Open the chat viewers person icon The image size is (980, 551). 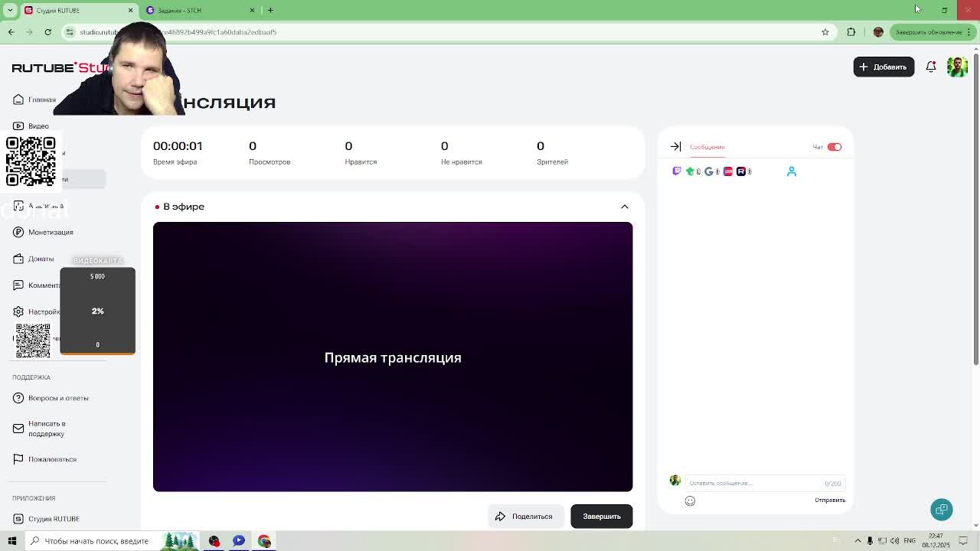pyautogui.click(x=792, y=171)
